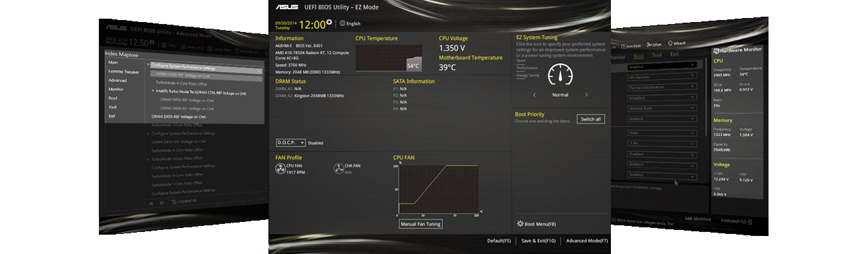Screen dimensions: 868x254
Task: Open the All Devices dropdown in Boot window
Action: pos(663,77)
